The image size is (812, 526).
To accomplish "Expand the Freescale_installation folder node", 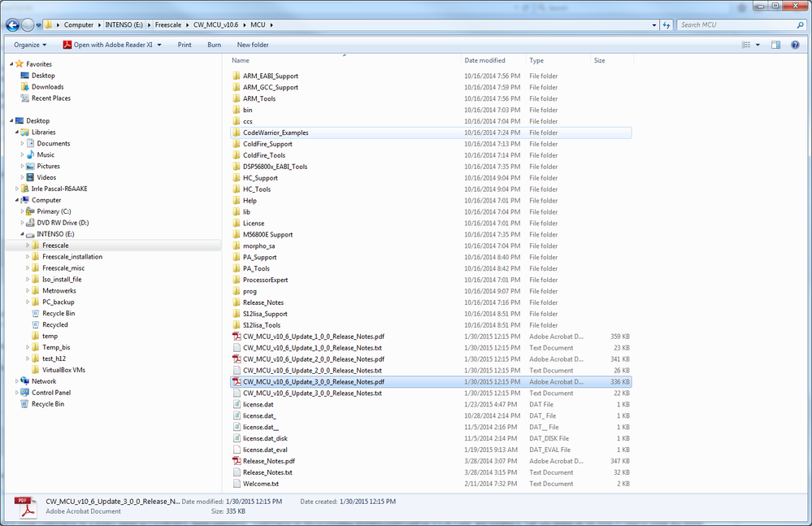I will coord(28,257).
